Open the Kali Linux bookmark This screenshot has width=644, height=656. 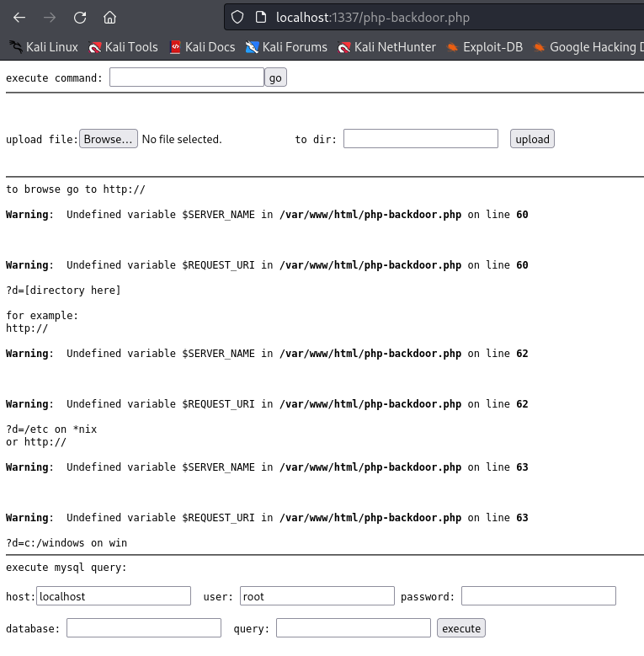pyautogui.click(x=44, y=47)
